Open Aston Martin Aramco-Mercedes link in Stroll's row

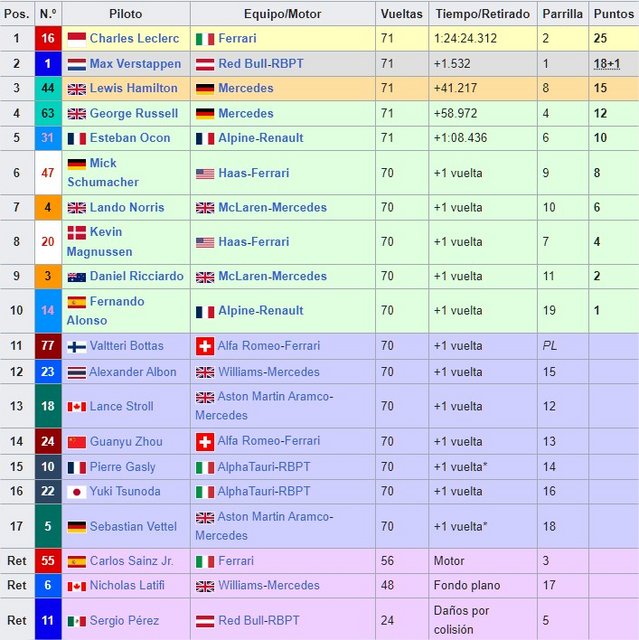264,406
